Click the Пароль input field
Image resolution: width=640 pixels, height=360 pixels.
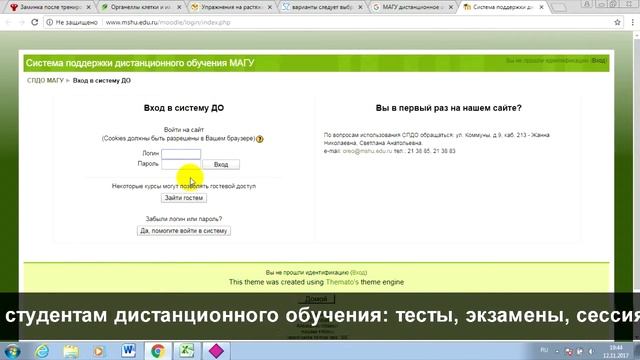coord(181,164)
